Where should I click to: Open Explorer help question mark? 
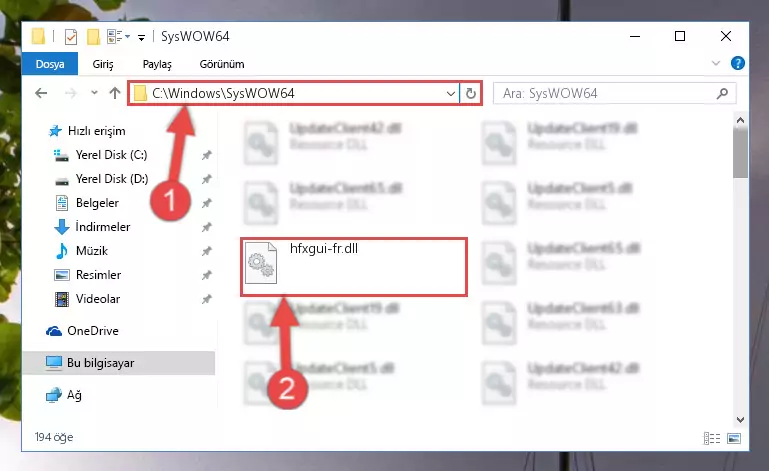coord(738,63)
